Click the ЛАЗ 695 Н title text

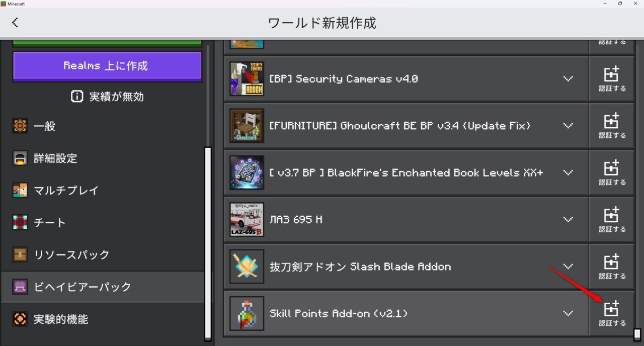[296, 219]
